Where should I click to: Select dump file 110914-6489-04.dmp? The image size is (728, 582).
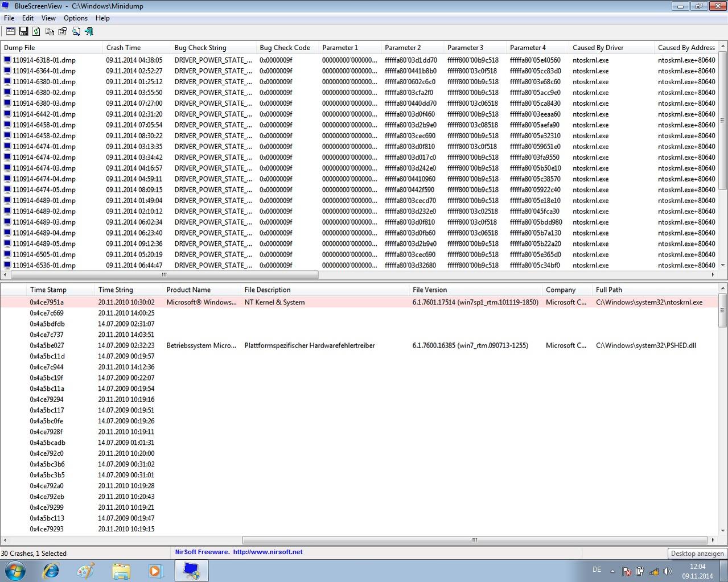pos(44,233)
